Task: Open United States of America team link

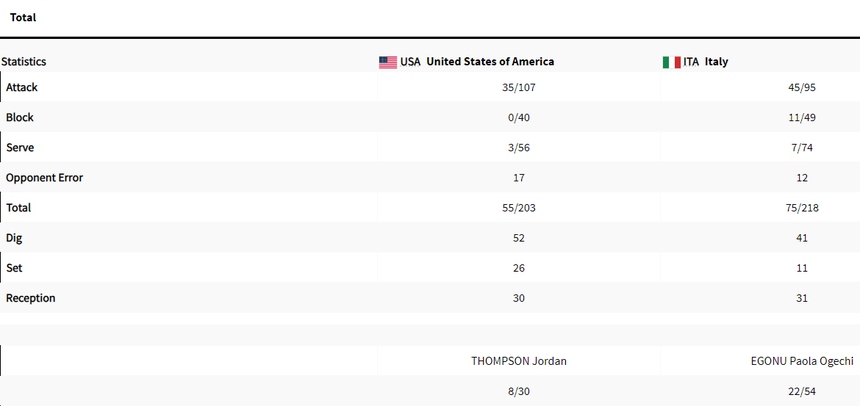Action: coord(490,62)
